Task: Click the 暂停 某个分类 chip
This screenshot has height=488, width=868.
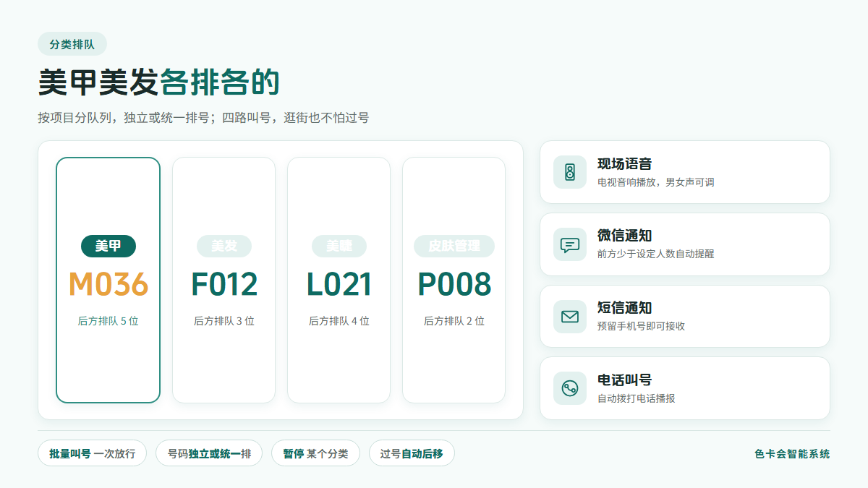Action: tap(315, 453)
